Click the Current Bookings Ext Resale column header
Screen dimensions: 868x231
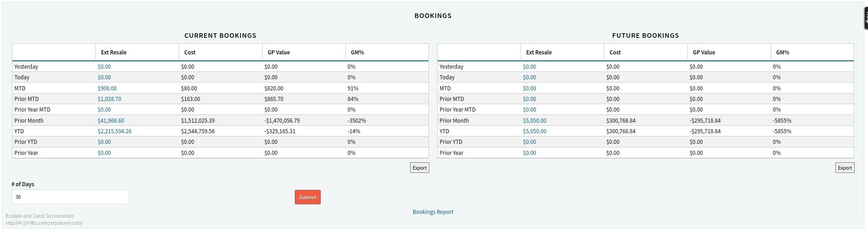click(x=114, y=53)
